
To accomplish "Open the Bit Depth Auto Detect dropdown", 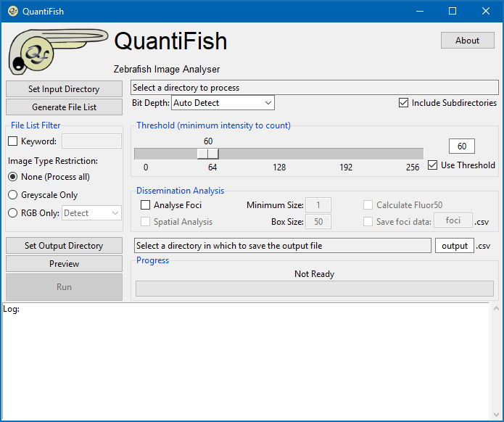I will coord(223,103).
